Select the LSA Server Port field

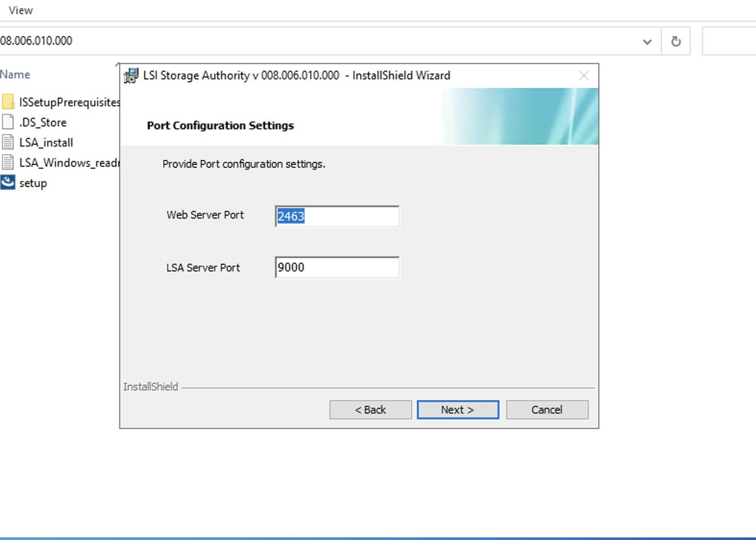point(337,267)
